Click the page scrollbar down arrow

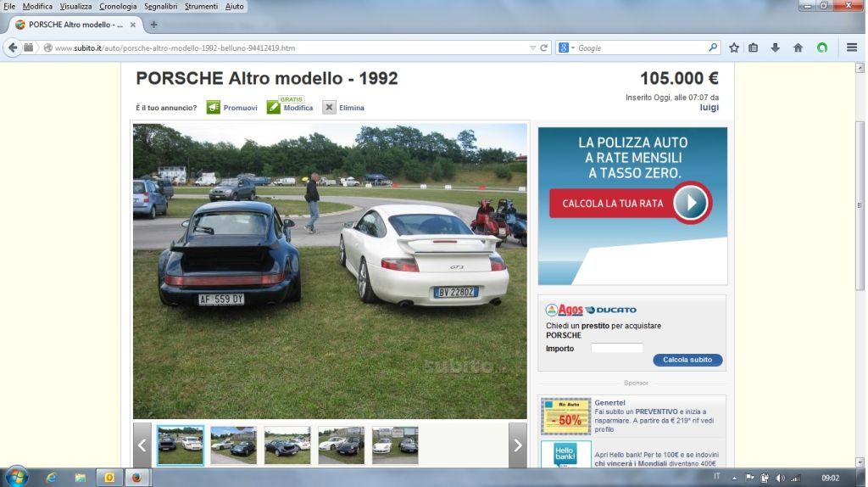point(860,462)
